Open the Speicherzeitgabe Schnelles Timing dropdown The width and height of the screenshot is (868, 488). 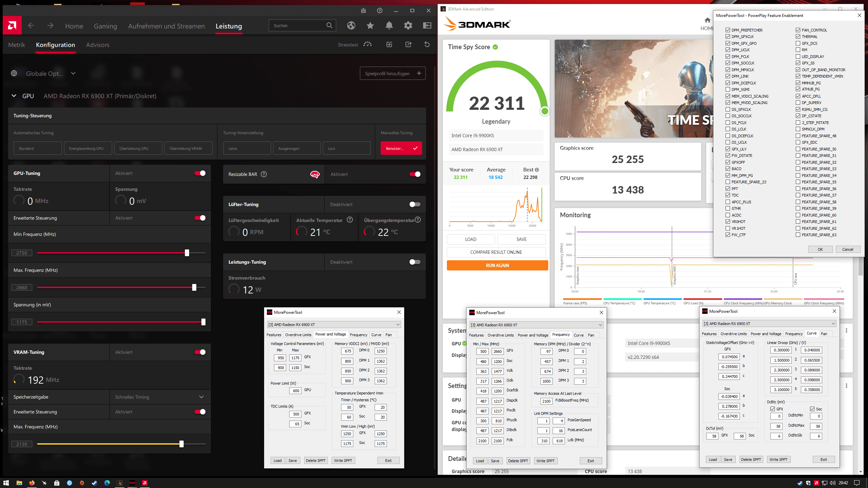click(160, 397)
